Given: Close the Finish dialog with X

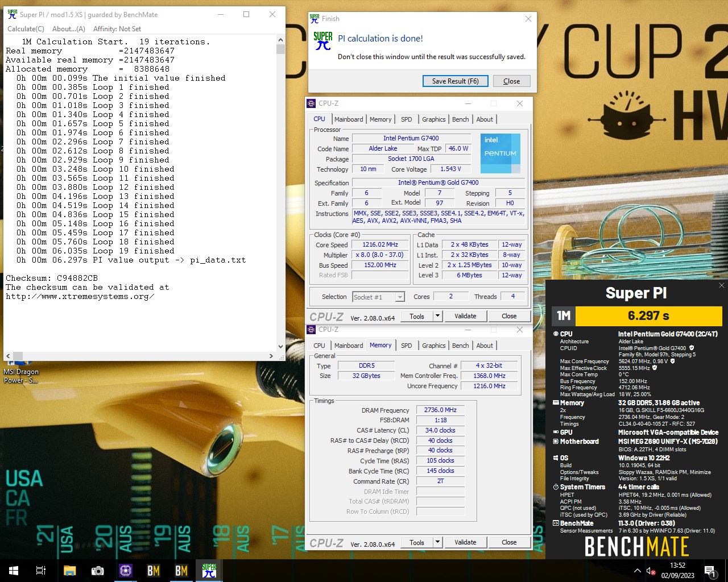Looking at the screenshot, I should point(528,19).
